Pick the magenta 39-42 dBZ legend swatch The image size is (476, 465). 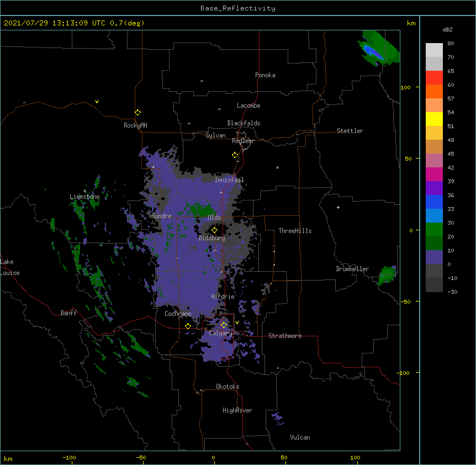coord(434,174)
